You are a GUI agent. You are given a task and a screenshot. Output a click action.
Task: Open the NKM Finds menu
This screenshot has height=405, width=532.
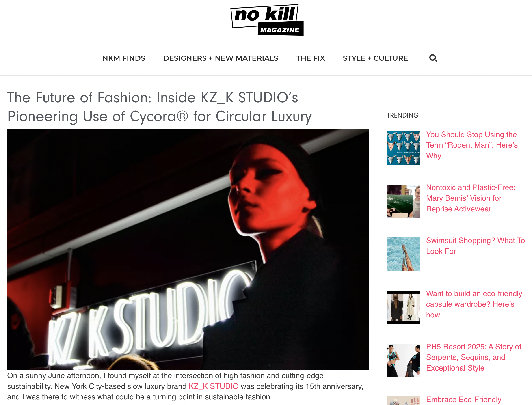(124, 58)
